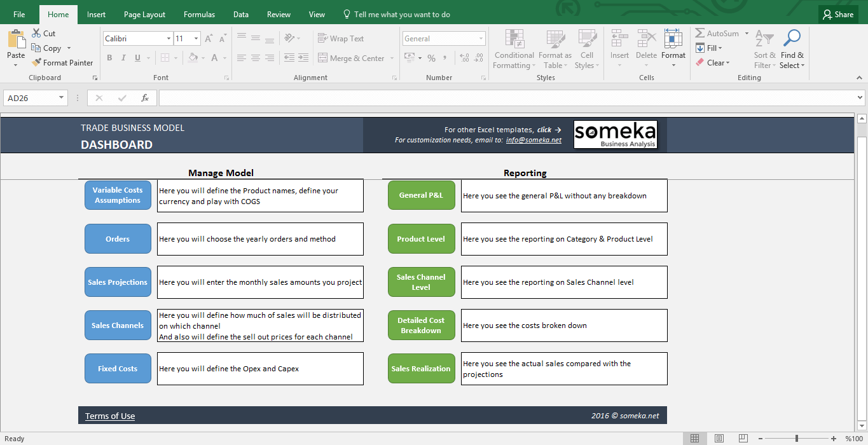This screenshot has width=868, height=445.
Task: Click the Zoom In control in status bar
Action: click(833, 438)
